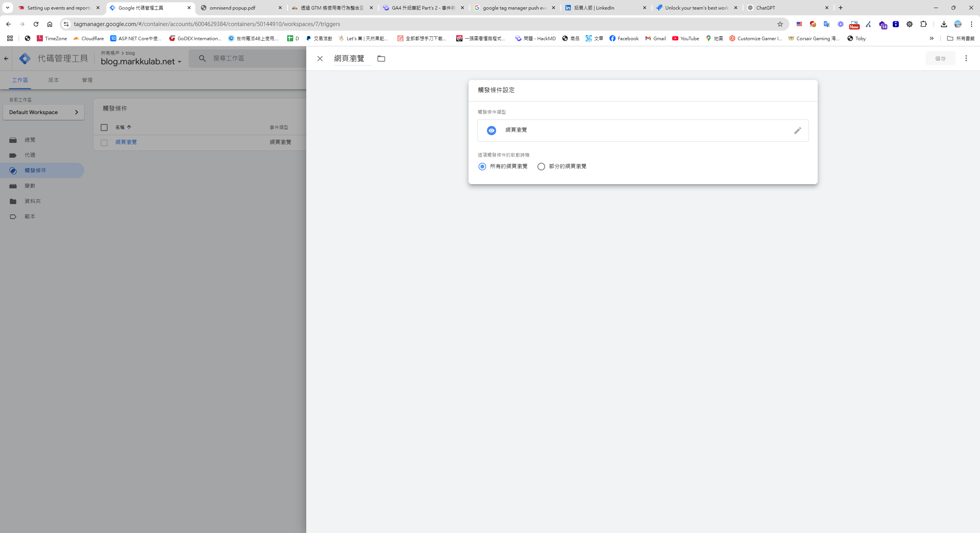Click the folder icon beside the trigger name

381,59
